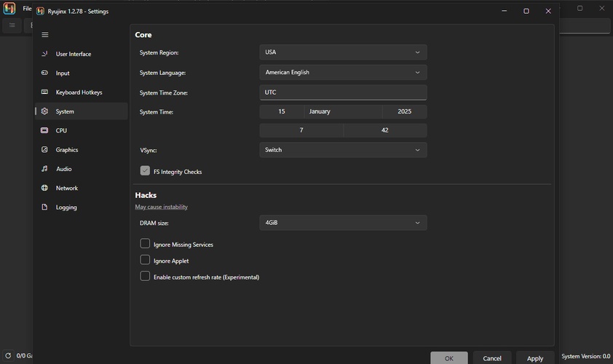Open the Logging document icon

(45, 207)
